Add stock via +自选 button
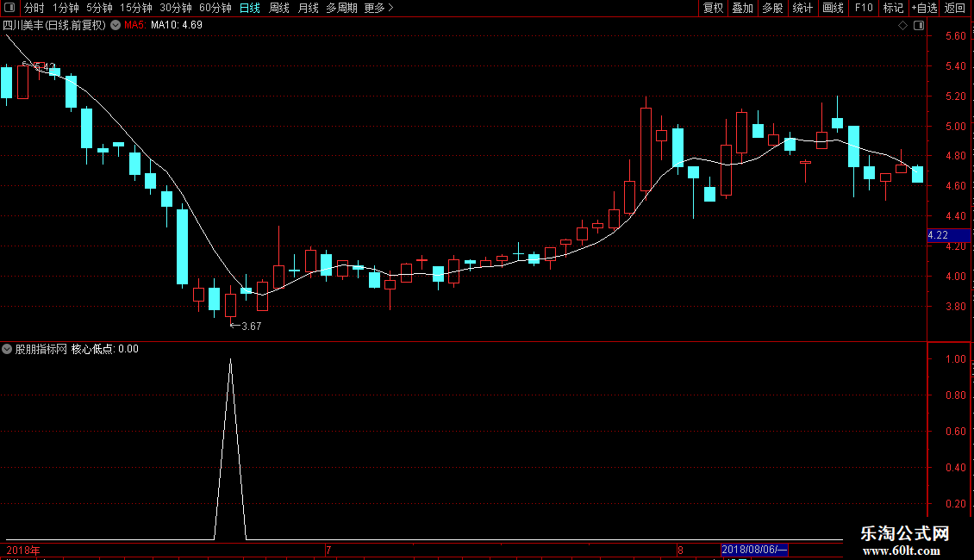 [924, 8]
